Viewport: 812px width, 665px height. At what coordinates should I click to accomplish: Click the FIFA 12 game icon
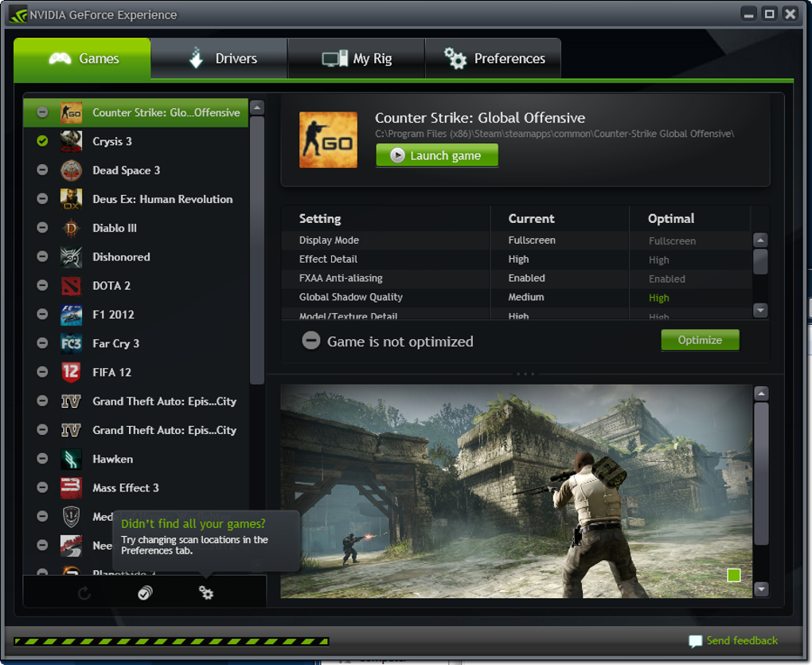72,373
